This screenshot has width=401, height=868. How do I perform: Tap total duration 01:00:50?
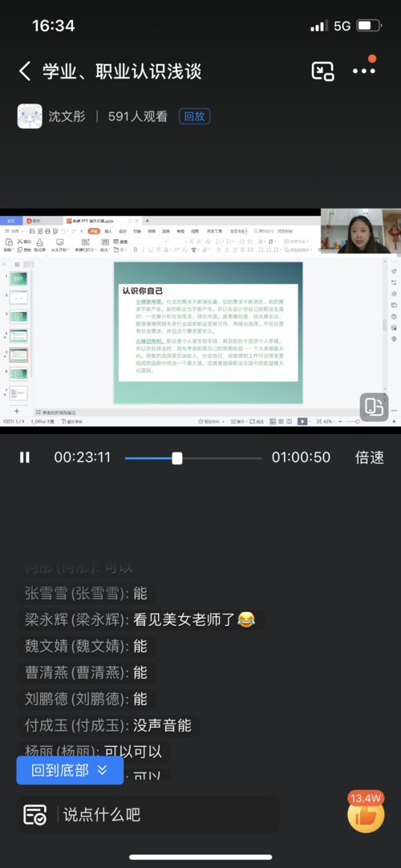tap(301, 457)
